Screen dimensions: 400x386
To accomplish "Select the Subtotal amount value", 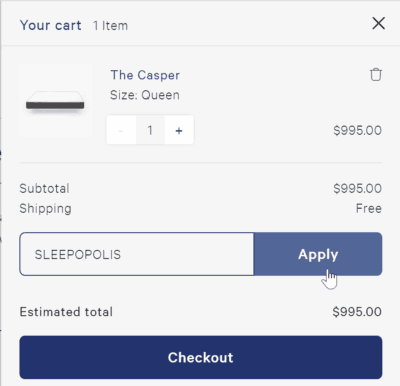I will (x=357, y=189).
